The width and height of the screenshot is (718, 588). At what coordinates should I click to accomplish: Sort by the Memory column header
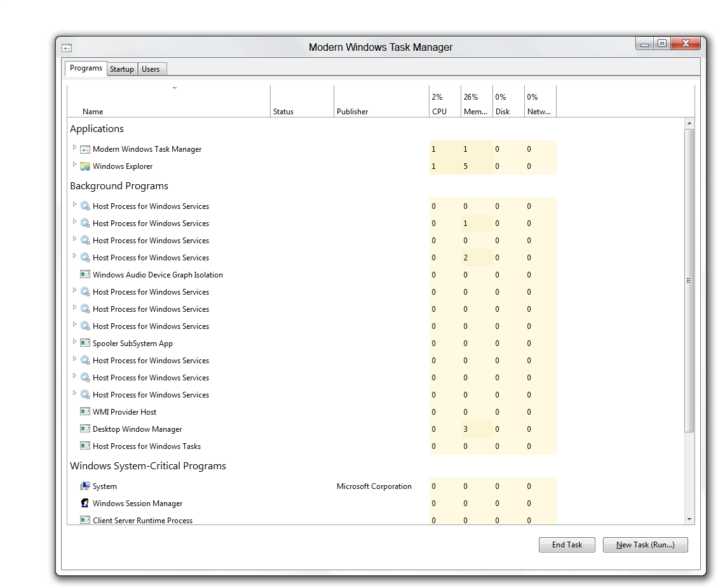click(475, 112)
